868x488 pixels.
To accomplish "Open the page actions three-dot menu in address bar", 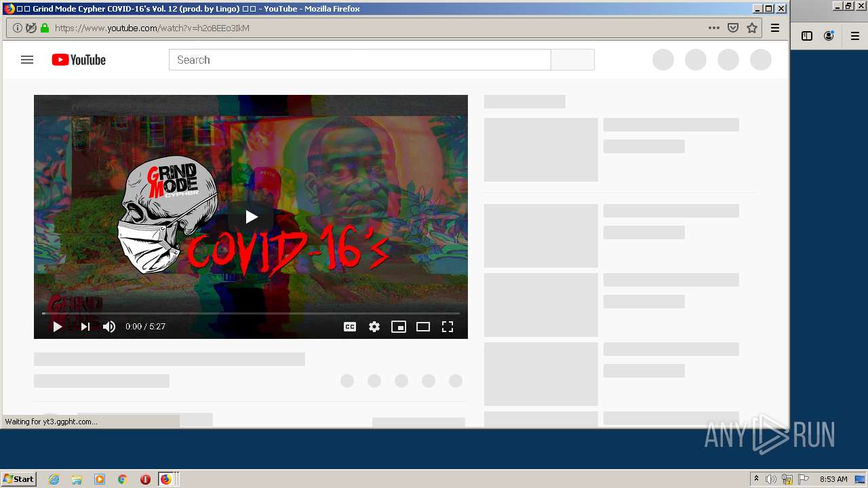I will click(x=713, y=28).
